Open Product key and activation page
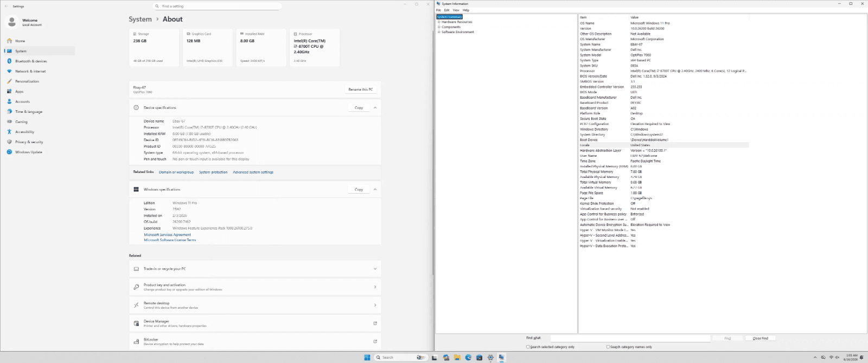 255,287
